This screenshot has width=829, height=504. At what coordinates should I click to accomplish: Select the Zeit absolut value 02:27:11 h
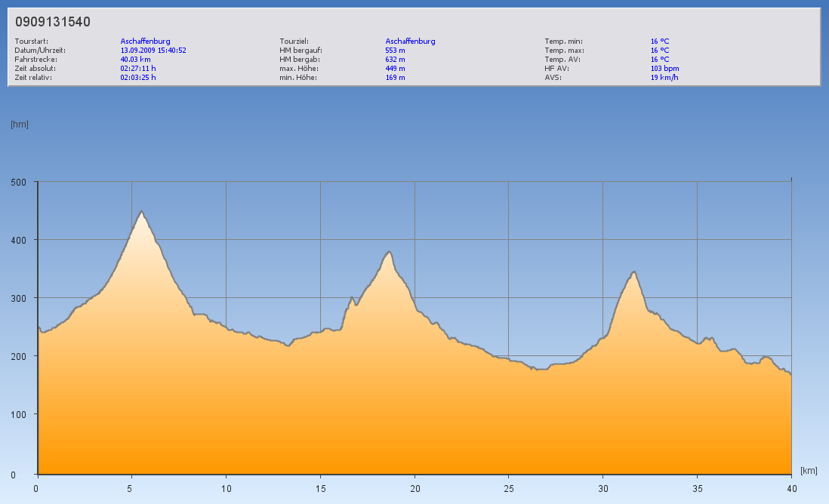click(138, 68)
